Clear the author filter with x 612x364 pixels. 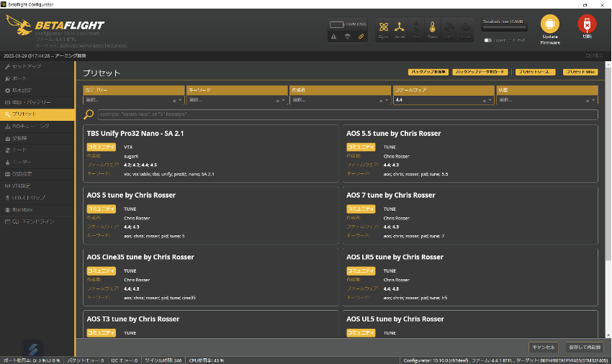pos(381,101)
